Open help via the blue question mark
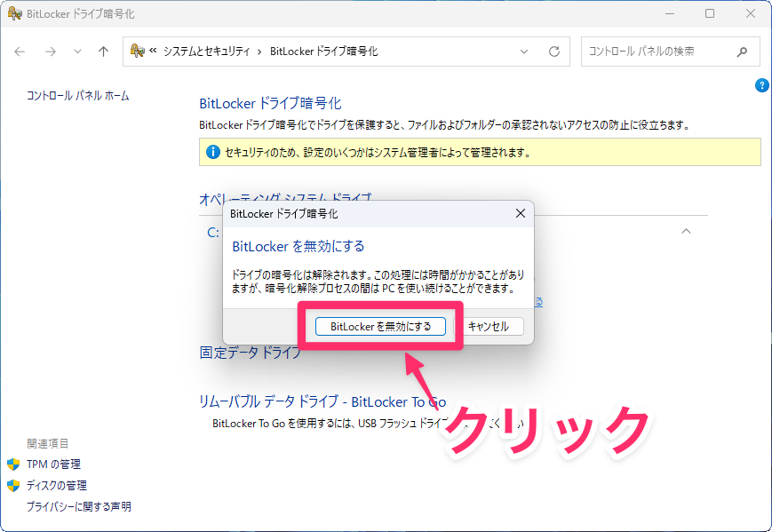 (761, 85)
